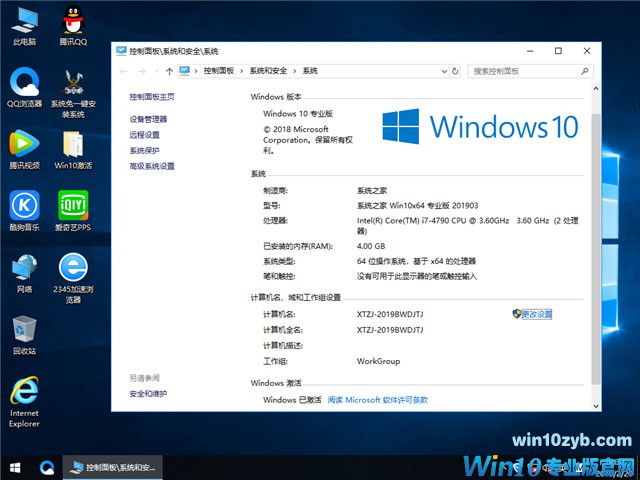Open 设备管理器 link
Image resolution: width=640 pixels, height=480 pixels.
tap(148, 119)
